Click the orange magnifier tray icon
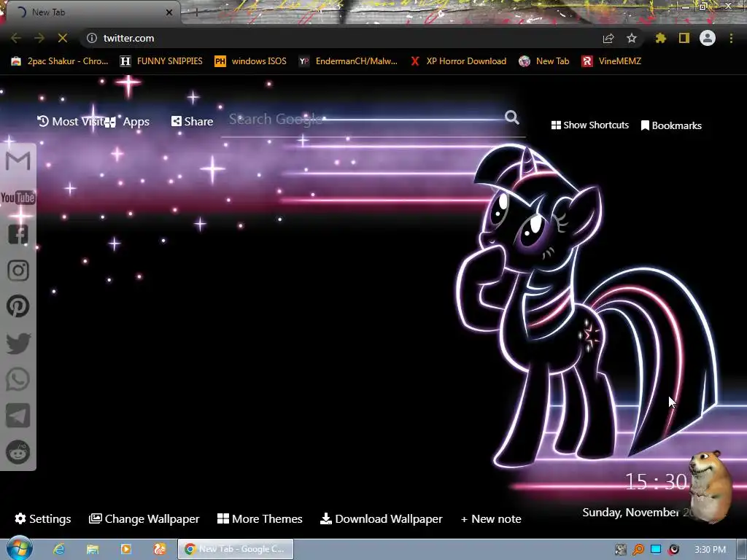The width and height of the screenshot is (747, 560). click(x=638, y=550)
